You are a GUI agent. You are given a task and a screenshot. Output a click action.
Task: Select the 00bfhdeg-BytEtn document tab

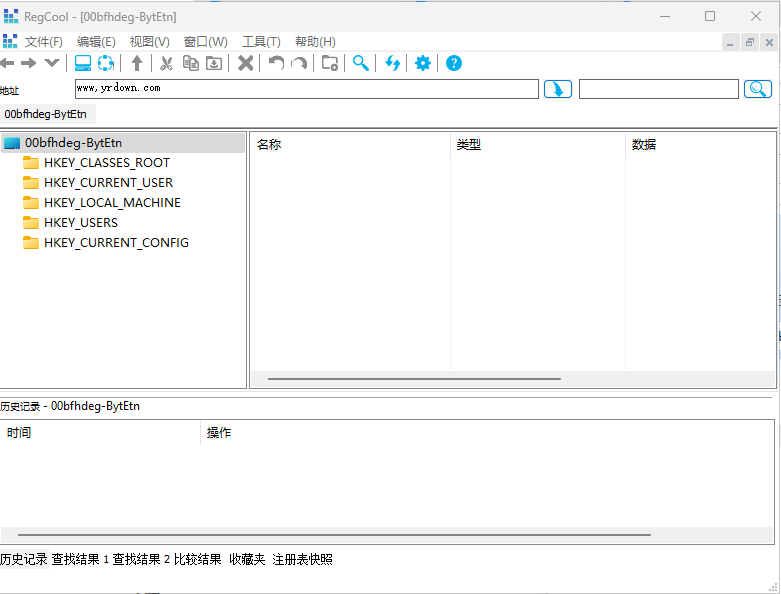pyautogui.click(x=46, y=114)
